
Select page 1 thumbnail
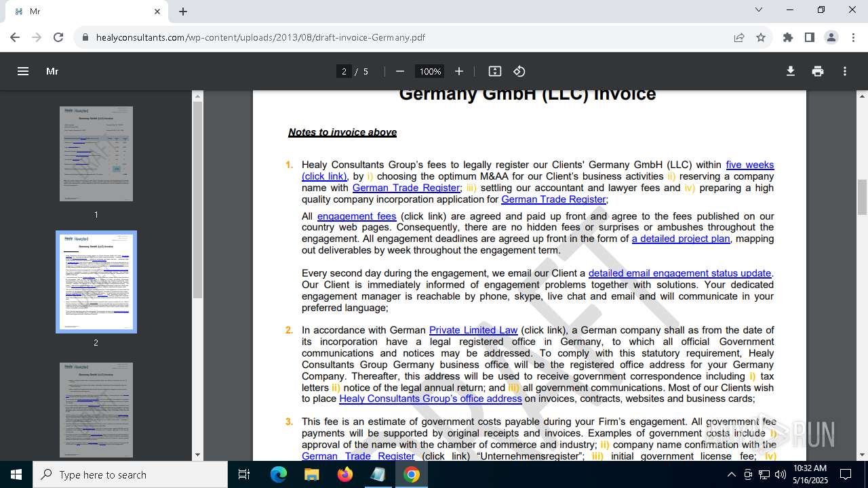pos(96,153)
